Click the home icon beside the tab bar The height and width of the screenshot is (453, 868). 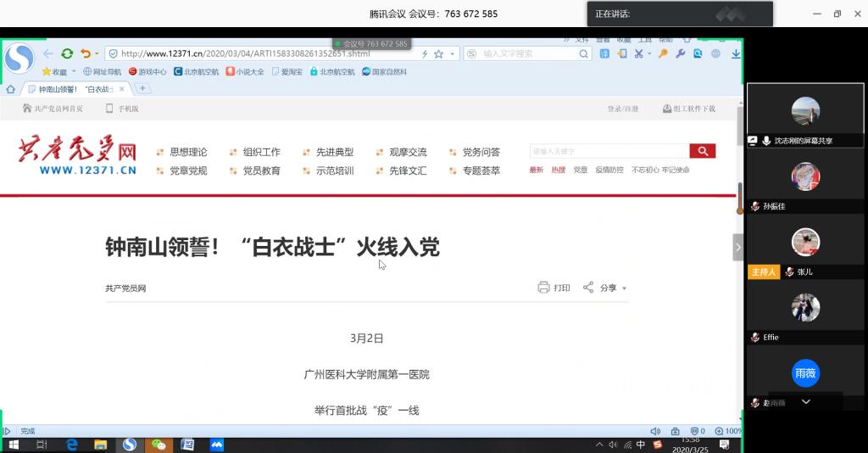(11, 89)
